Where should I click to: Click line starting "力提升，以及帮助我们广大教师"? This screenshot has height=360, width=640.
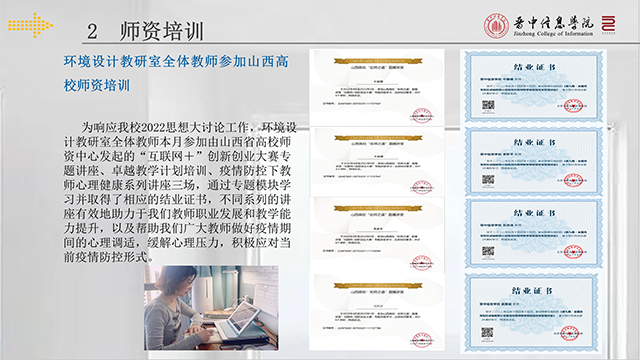[177, 228]
